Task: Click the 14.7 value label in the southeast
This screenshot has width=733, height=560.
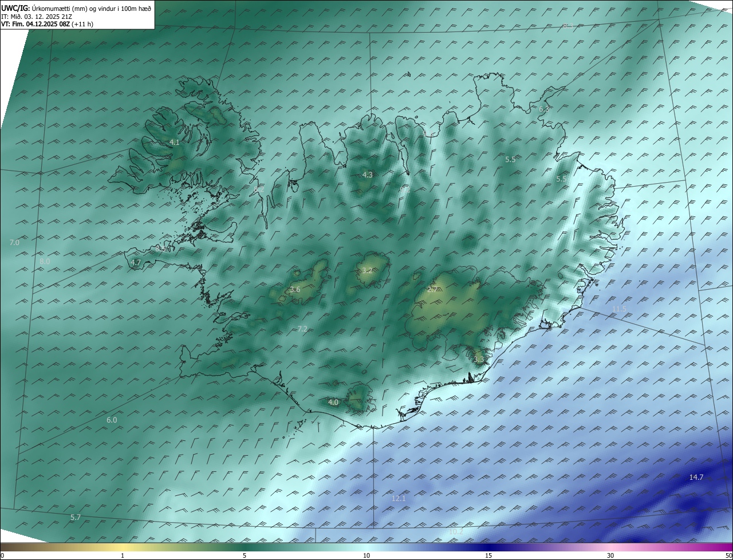Action: 696,477
